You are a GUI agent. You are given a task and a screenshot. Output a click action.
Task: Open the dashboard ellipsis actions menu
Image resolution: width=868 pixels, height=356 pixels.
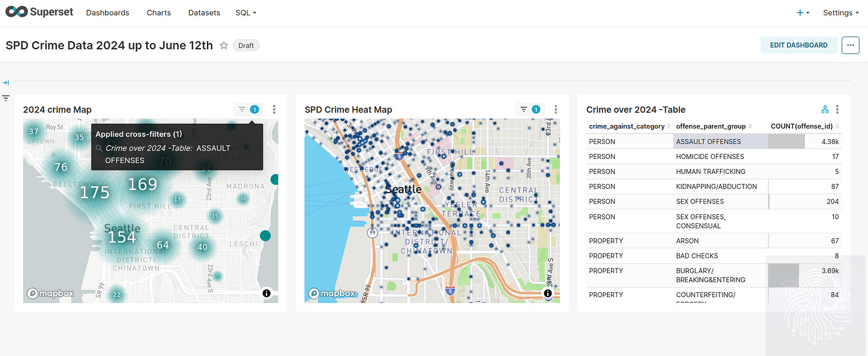[850, 45]
